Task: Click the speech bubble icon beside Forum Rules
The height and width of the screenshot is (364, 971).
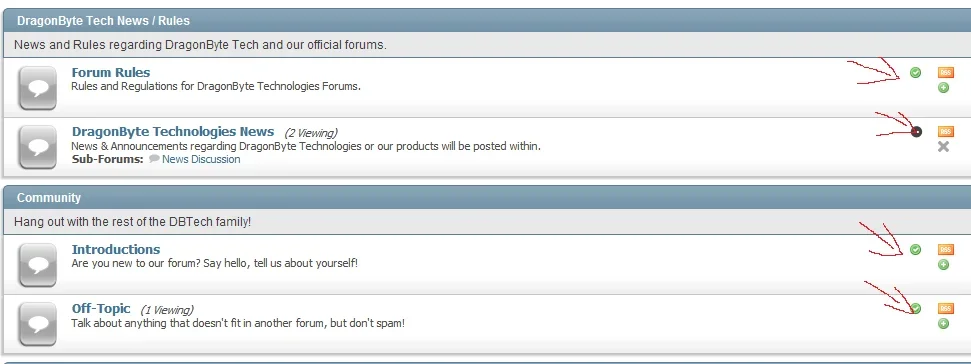Action: tap(38, 88)
